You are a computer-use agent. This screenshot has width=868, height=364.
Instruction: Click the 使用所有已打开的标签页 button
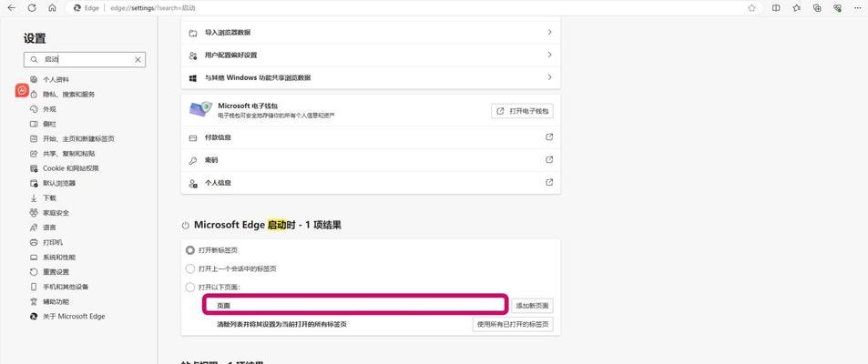(513, 325)
